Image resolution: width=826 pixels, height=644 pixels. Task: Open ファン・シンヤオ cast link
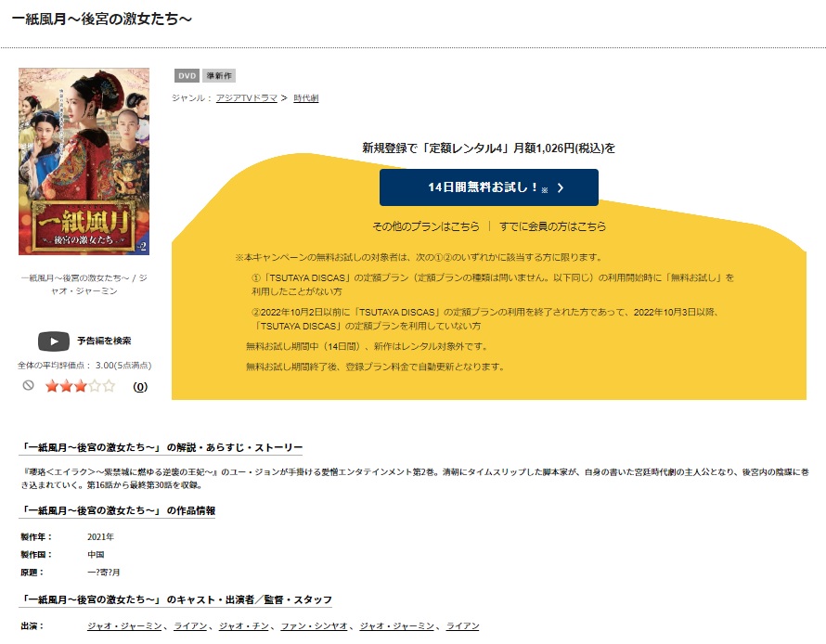point(314,626)
